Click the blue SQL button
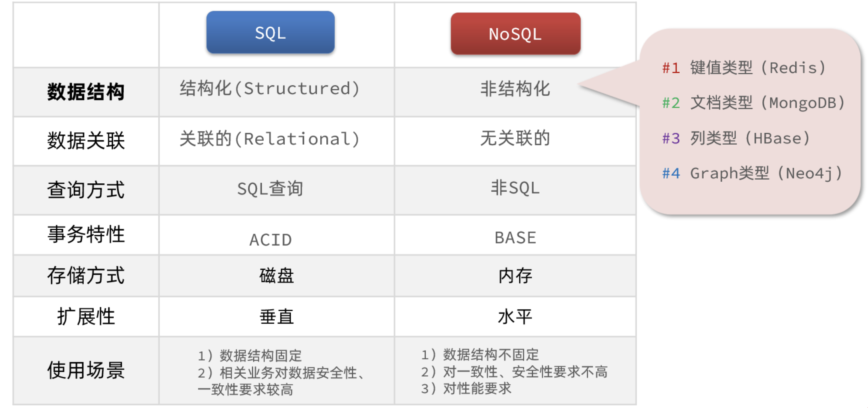Viewport: 868px width, 408px height. (x=270, y=32)
